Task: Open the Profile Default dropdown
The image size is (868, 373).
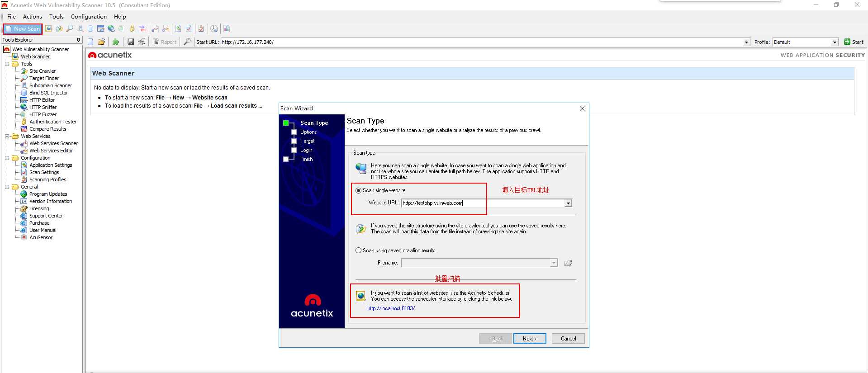Action: coord(835,42)
